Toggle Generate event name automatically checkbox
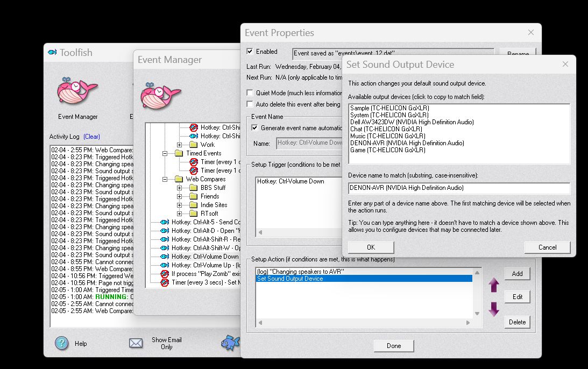 254,128
